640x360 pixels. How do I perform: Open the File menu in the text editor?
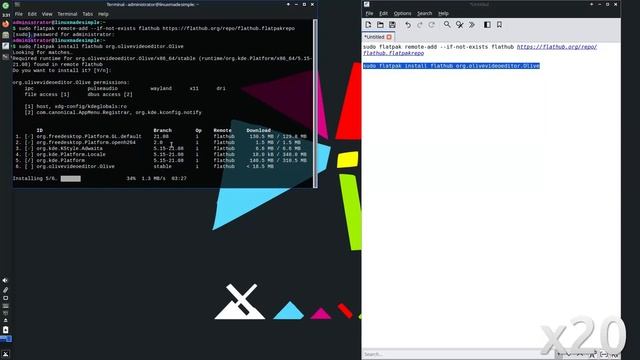(x=369, y=13)
